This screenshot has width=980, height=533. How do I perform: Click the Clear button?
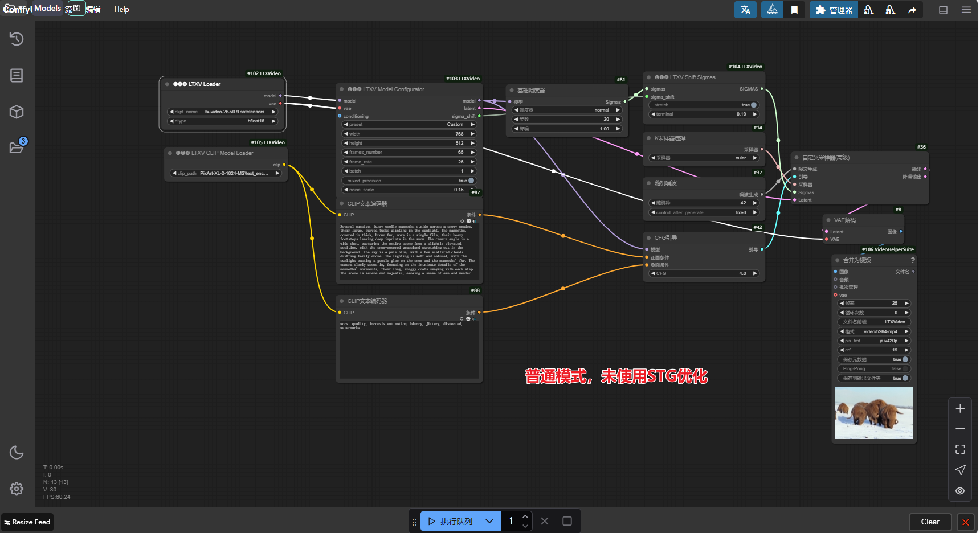930,522
